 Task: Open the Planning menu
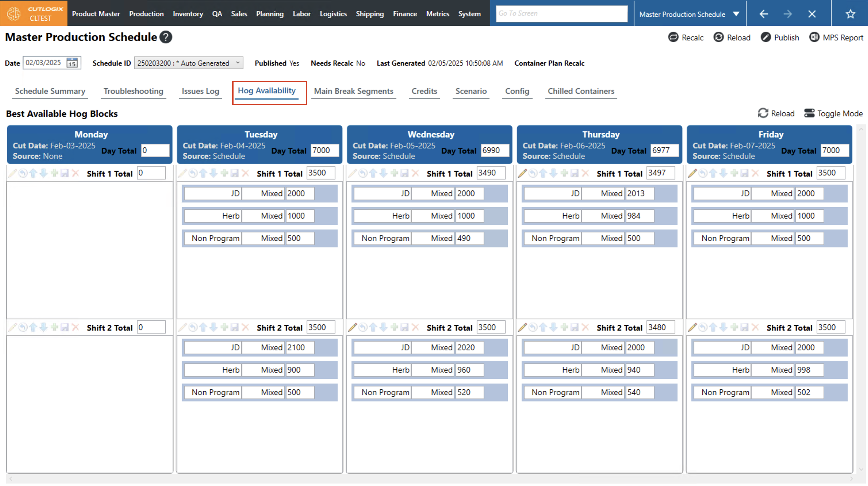pos(269,14)
